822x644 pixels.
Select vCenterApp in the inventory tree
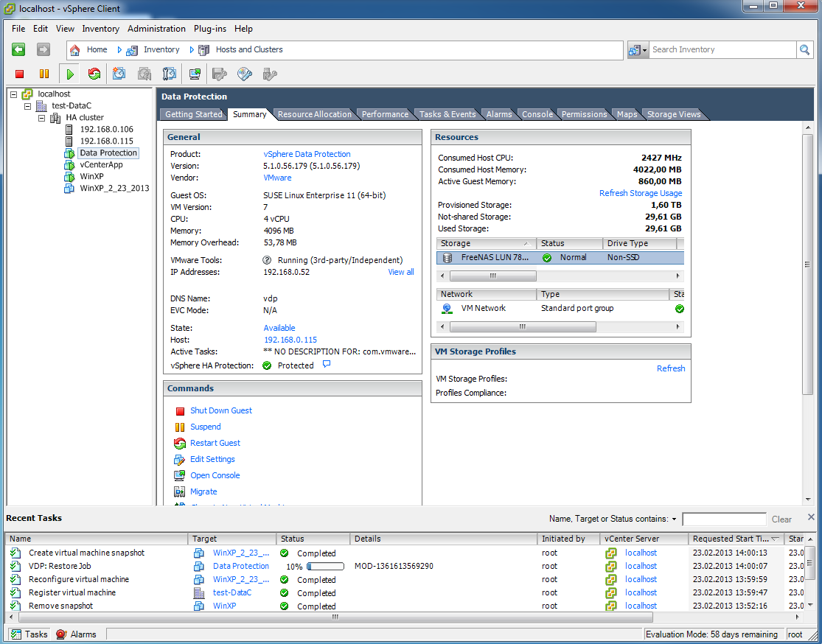coord(101,164)
